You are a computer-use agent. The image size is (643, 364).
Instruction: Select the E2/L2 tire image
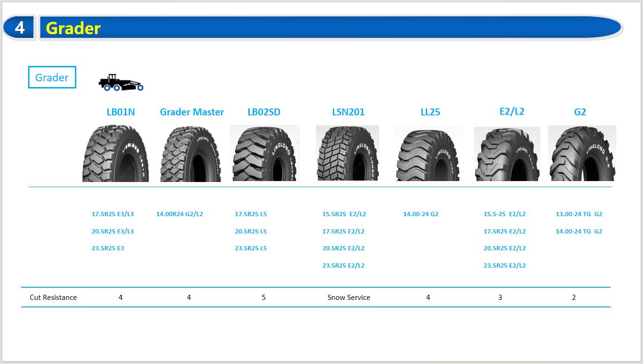pyautogui.click(x=507, y=154)
